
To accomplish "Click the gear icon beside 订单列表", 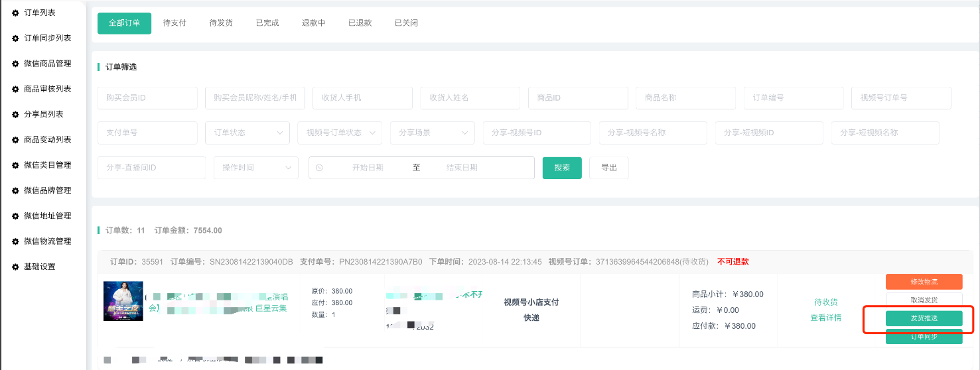I will 15,13.
